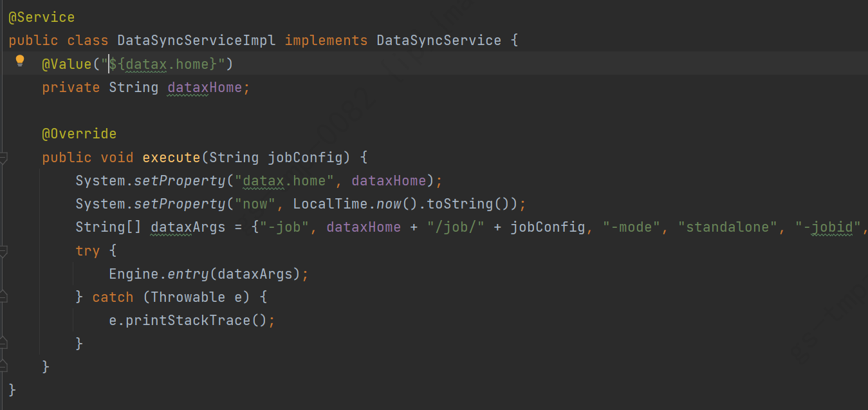Click the "standalone" string literal
868x410 pixels.
tap(727, 227)
